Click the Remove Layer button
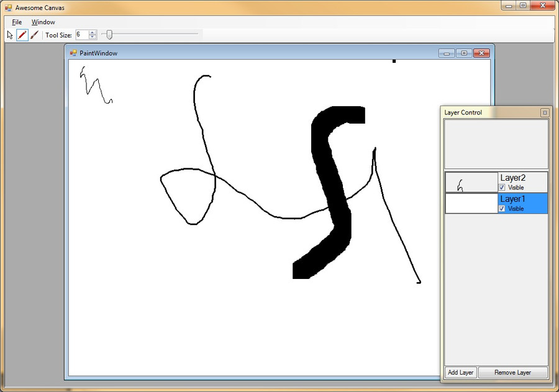 [x=512, y=372]
